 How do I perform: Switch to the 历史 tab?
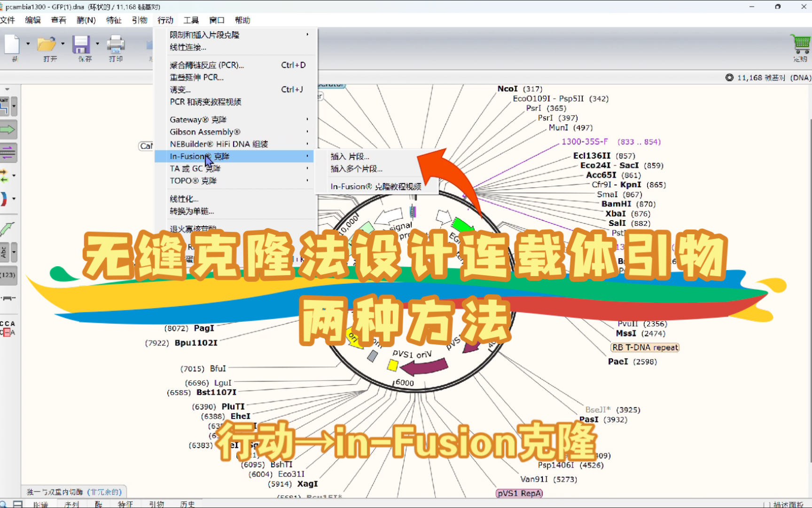pyautogui.click(x=187, y=504)
